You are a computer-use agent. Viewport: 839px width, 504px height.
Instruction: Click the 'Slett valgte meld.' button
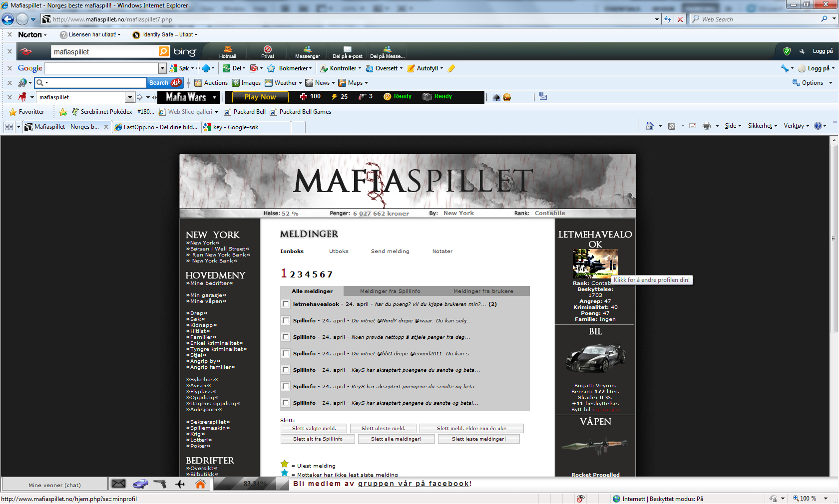coord(314,429)
